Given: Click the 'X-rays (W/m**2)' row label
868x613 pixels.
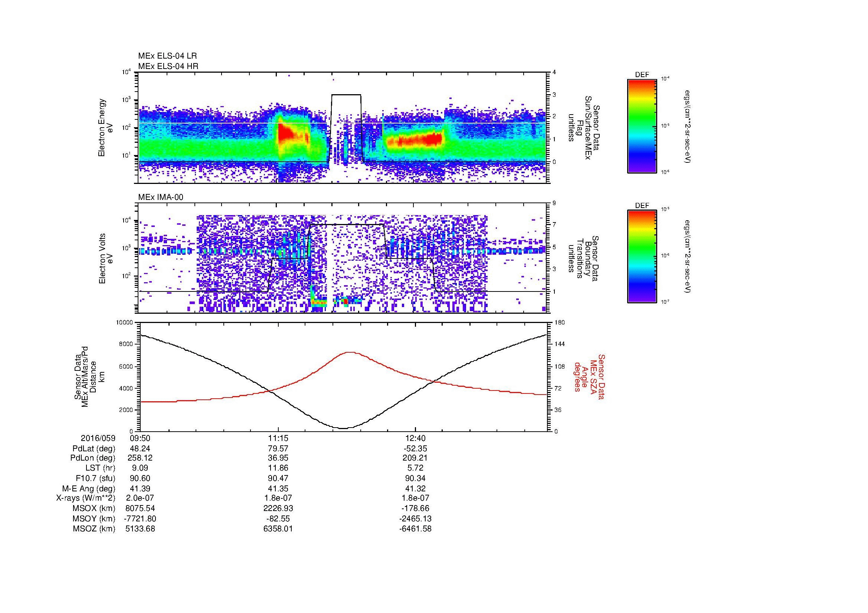Looking at the screenshot, I should [86, 498].
